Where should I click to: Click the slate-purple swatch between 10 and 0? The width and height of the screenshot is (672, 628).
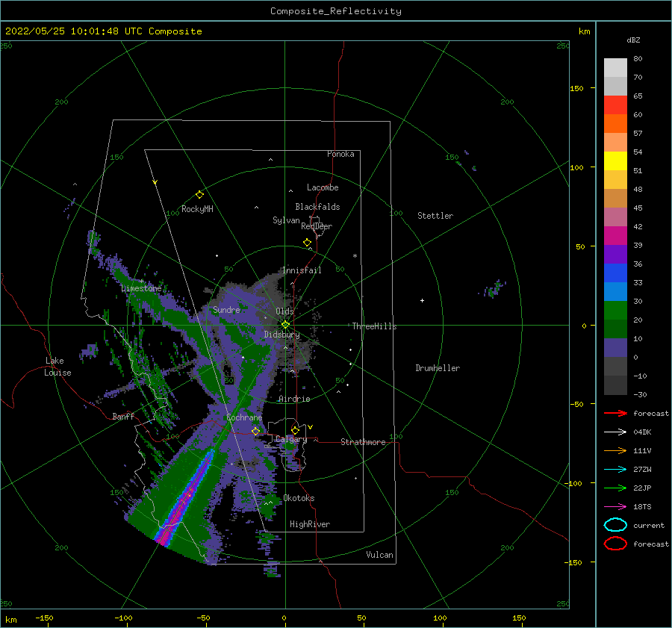pyautogui.click(x=615, y=348)
